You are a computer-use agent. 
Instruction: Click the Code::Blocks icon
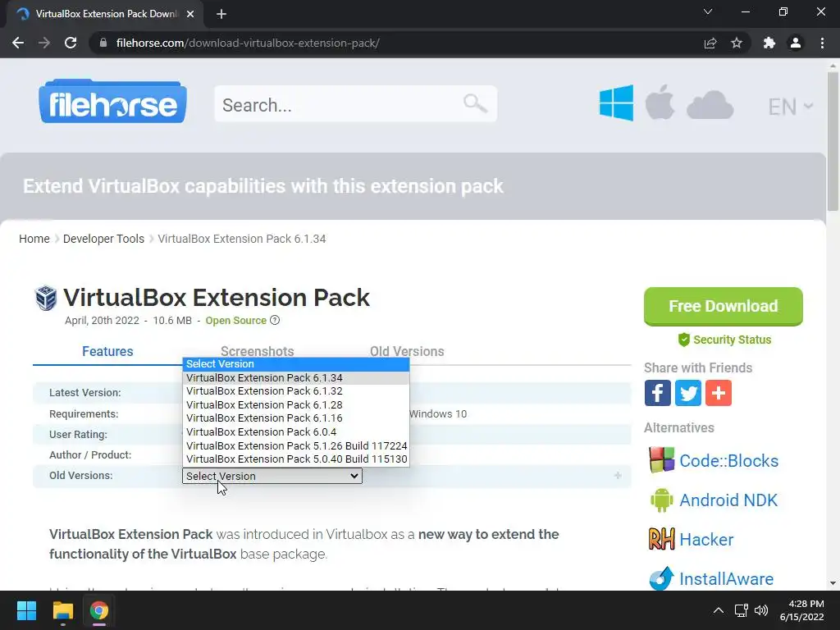point(662,460)
